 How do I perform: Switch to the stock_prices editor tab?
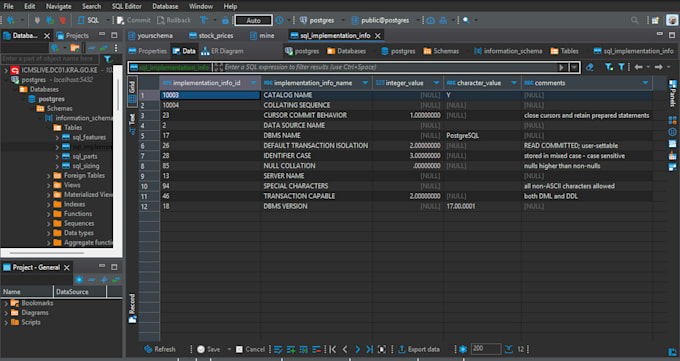click(211, 36)
